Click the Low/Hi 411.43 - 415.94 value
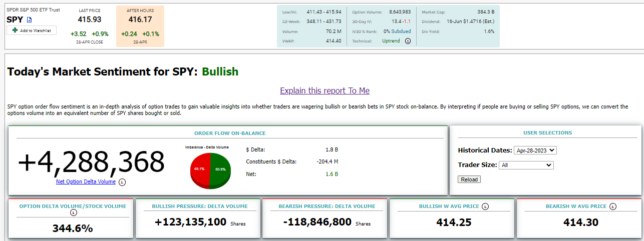The height and width of the screenshot is (241, 644). [324, 11]
